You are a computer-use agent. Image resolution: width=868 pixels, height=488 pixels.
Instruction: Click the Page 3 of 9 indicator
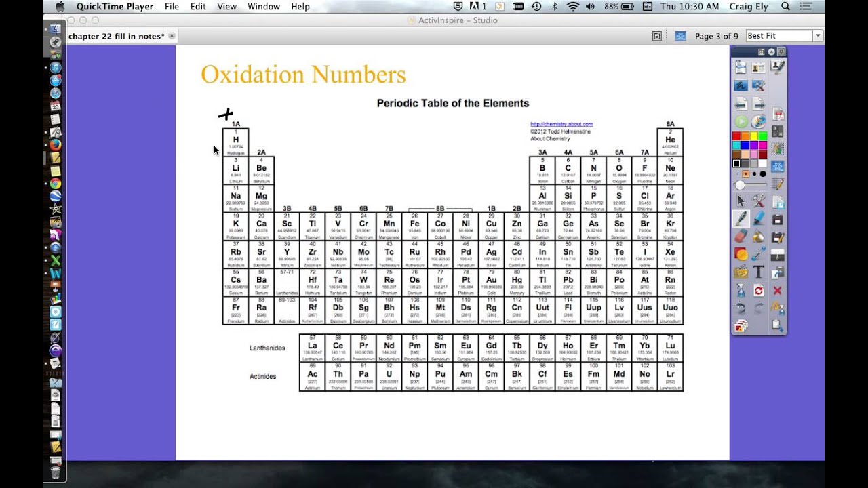tap(717, 36)
